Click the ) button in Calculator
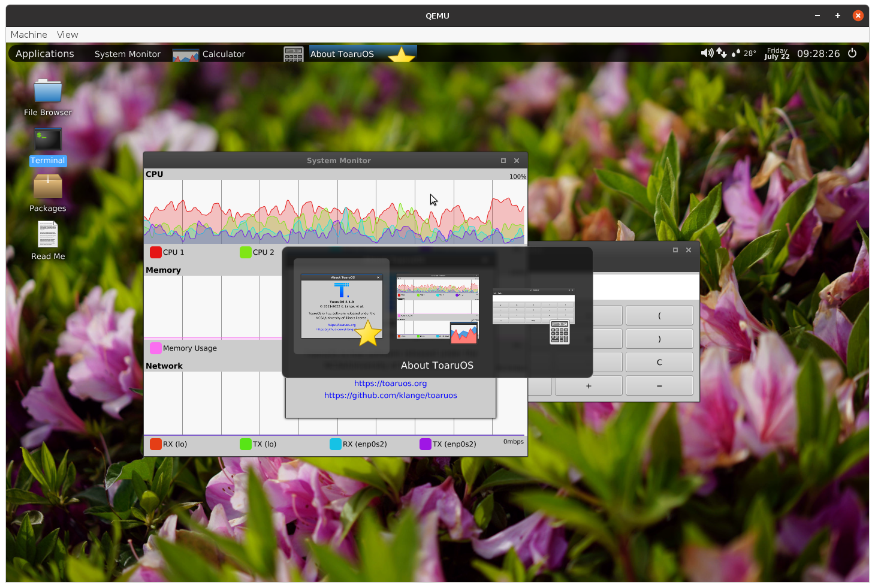875x588 pixels. 659,339
